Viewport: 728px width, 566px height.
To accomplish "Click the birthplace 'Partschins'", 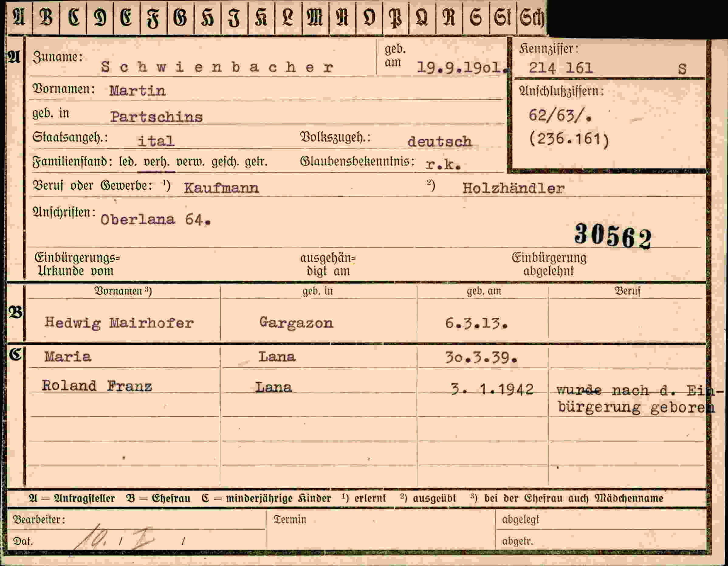I will [156, 117].
